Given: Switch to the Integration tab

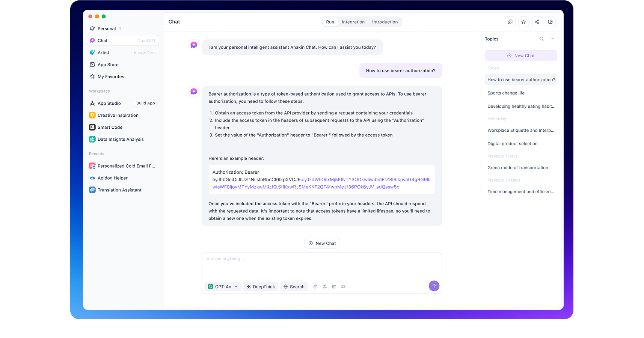Looking at the screenshot, I should click(353, 22).
